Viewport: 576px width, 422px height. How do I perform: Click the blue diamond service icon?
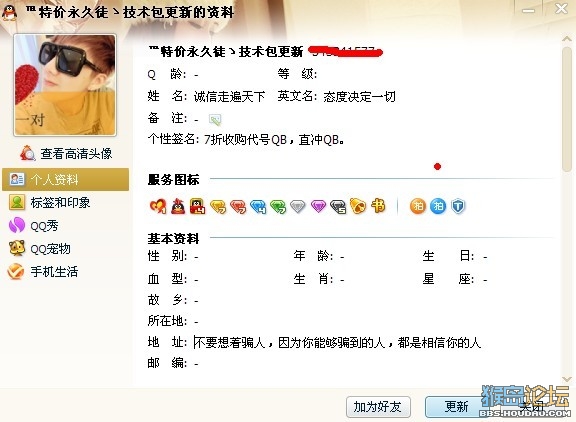(x=258, y=206)
